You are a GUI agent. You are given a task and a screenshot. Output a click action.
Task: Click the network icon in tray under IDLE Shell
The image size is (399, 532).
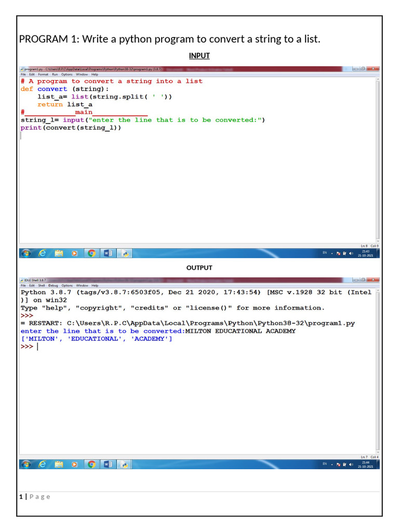[x=344, y=464]
